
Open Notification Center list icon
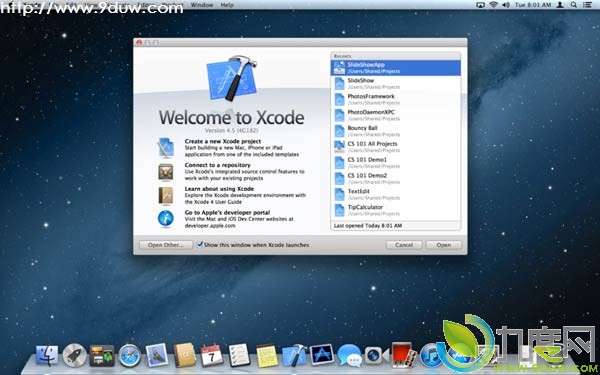point(587,5)
